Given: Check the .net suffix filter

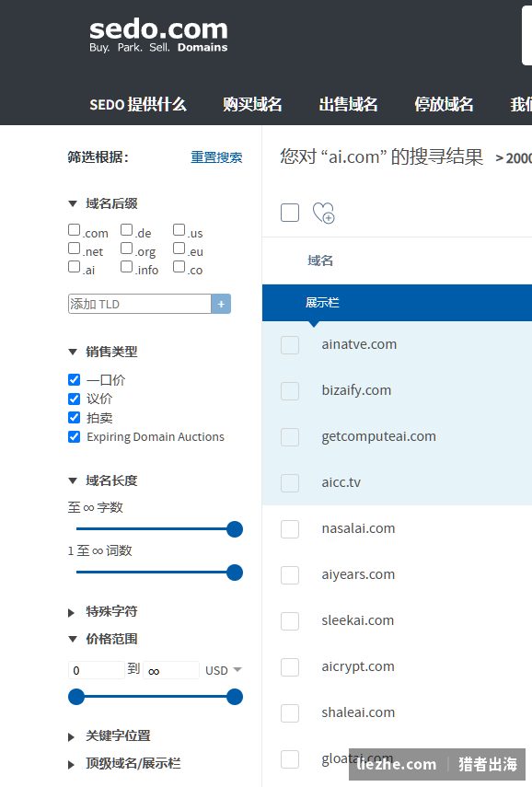Looking at the screenshot, I should [75, 249].
